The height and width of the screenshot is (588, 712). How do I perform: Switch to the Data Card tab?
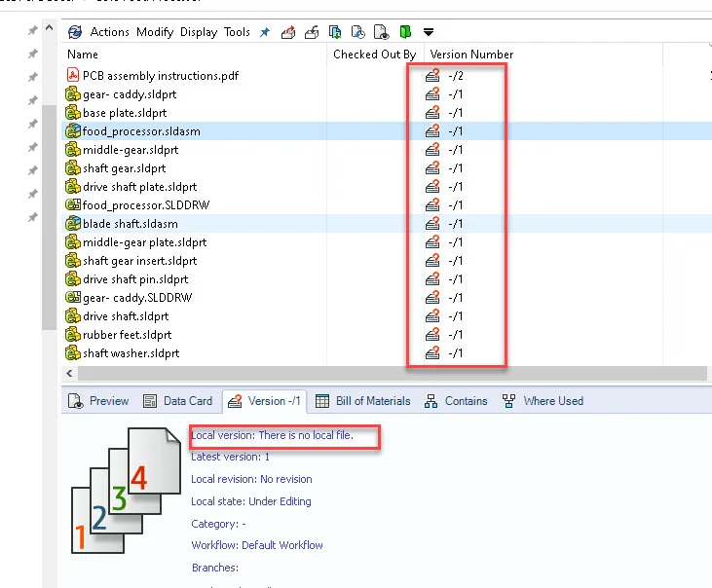(x=178, y=401)
